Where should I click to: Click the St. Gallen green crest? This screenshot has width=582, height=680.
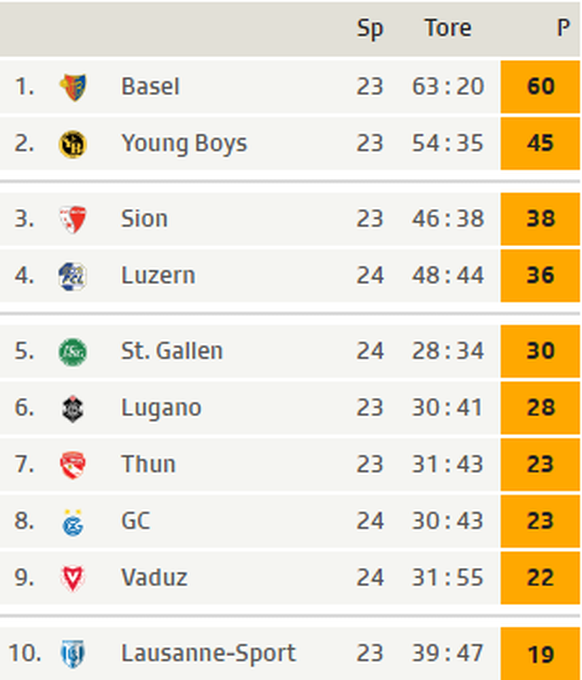pos(73,352)
